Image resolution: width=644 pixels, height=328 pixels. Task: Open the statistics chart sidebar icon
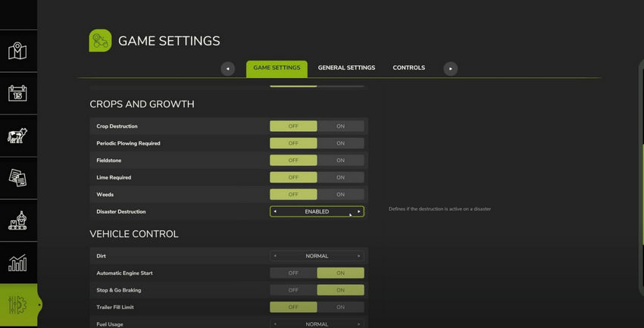17,263
